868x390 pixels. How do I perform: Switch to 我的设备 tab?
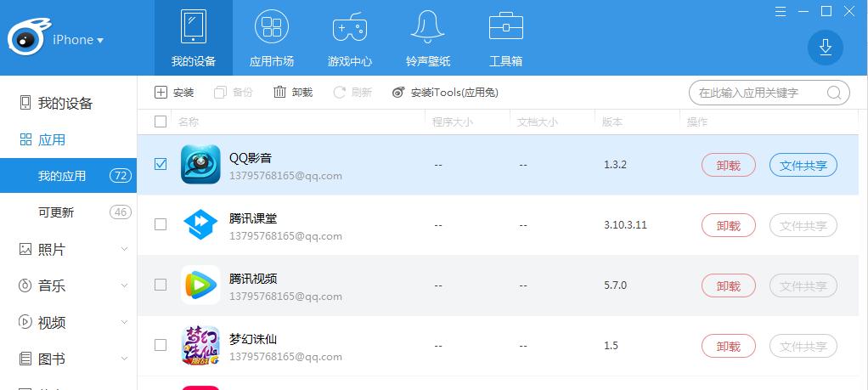(x=193, y=37)
